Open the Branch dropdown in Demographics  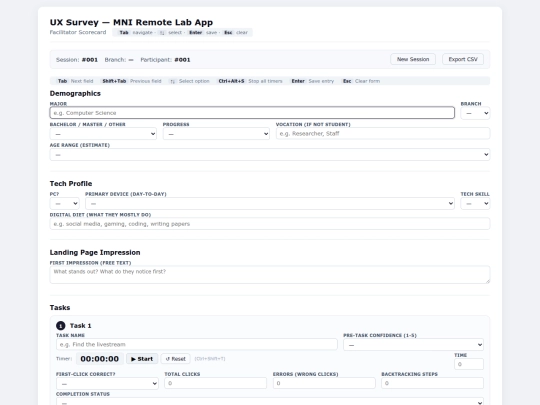[475, 113]
